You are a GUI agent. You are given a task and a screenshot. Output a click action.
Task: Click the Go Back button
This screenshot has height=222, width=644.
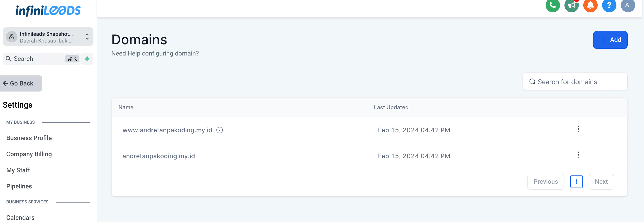click(21, 83)
